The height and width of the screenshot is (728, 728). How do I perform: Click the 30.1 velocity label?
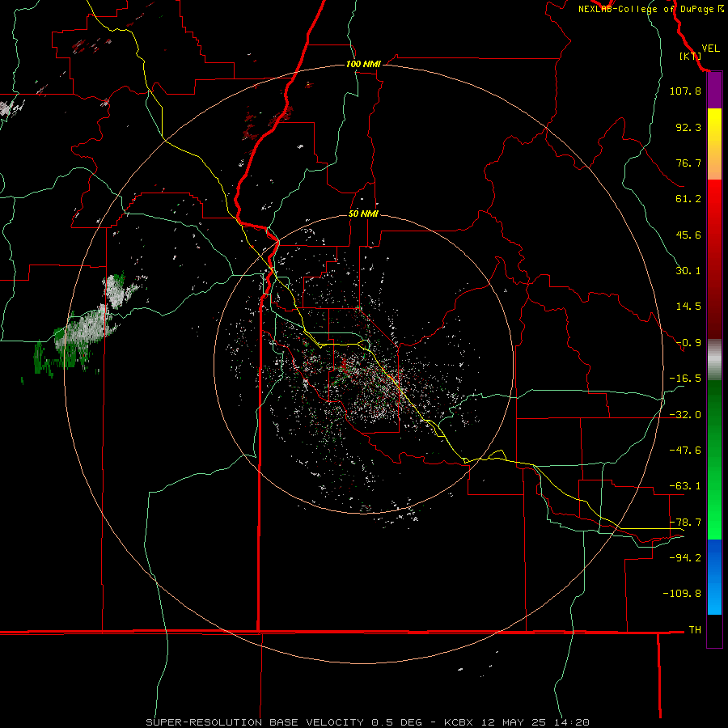click(x=688, y=271)
